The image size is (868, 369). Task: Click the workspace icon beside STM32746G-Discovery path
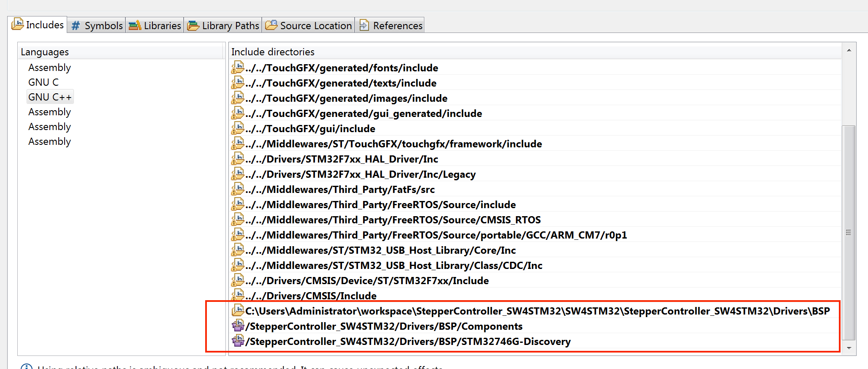238,341
